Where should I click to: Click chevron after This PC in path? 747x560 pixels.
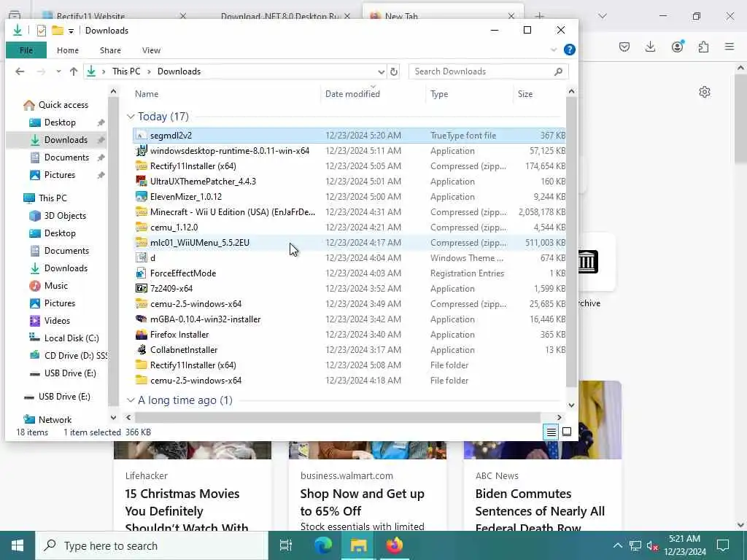tap(149, 72)
